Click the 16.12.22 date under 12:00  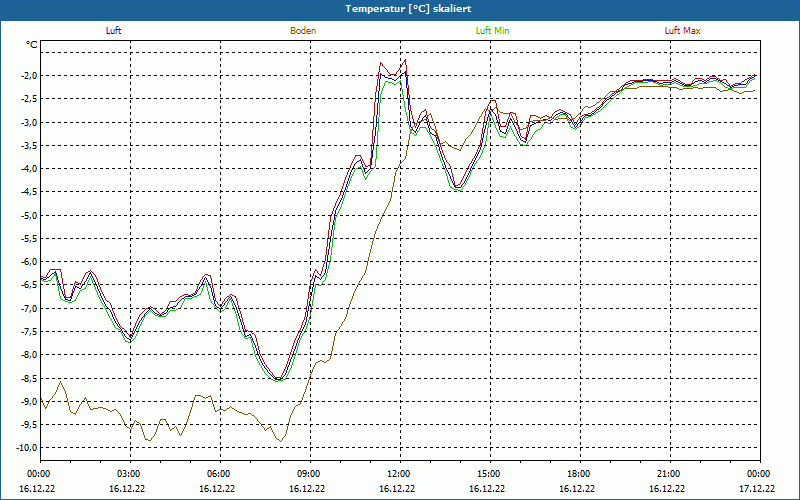coord(397,488)
